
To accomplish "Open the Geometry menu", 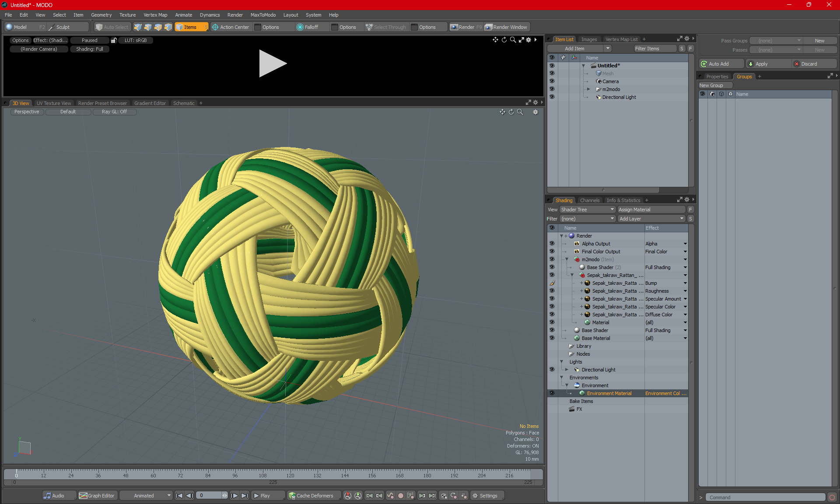I will click(x=101, y=15).
